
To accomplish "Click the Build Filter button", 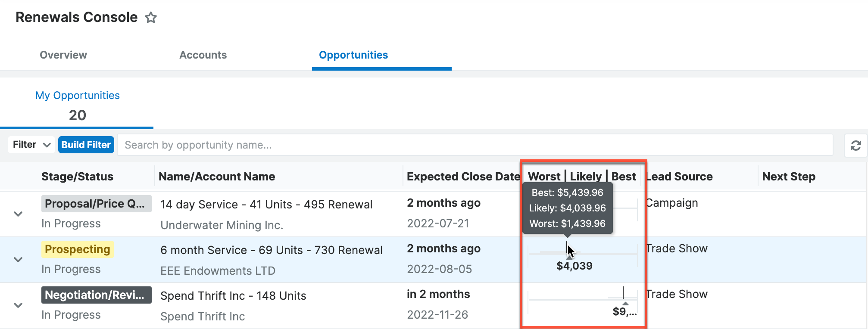I will click(x=86, y=145).
